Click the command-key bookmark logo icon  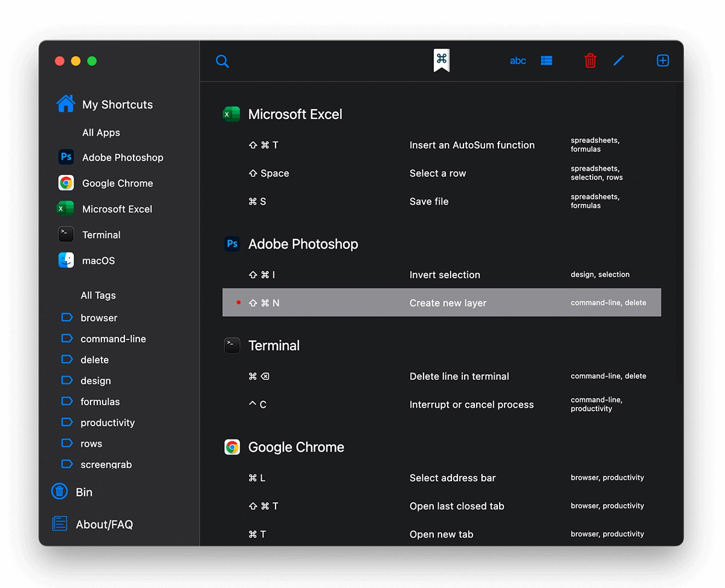click(x=442, y=60)
